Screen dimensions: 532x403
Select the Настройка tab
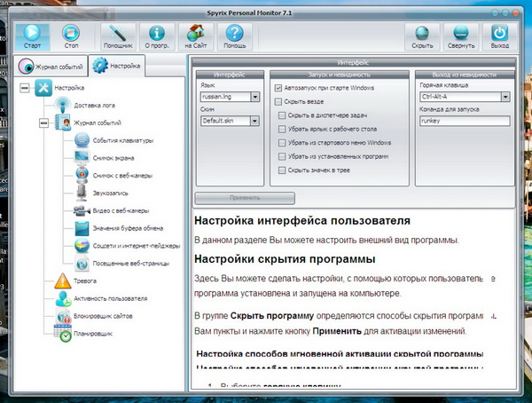click(x=119, y=67)
